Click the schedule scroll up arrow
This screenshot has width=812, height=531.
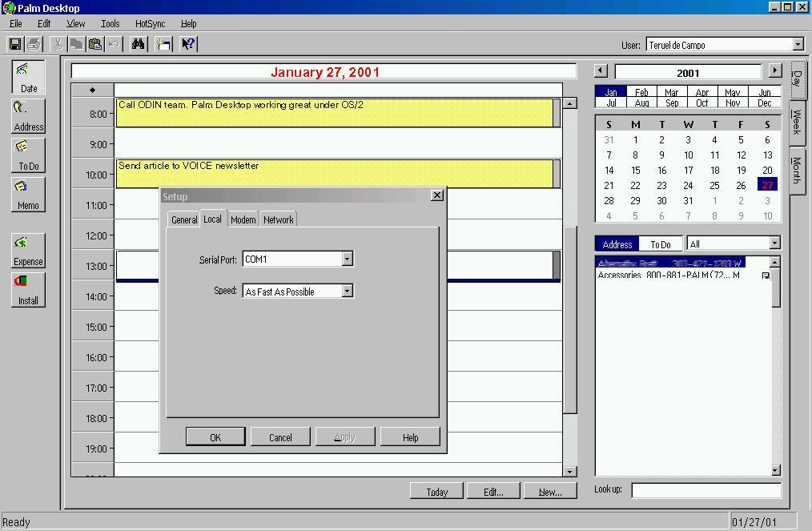[x=569, y=103]
